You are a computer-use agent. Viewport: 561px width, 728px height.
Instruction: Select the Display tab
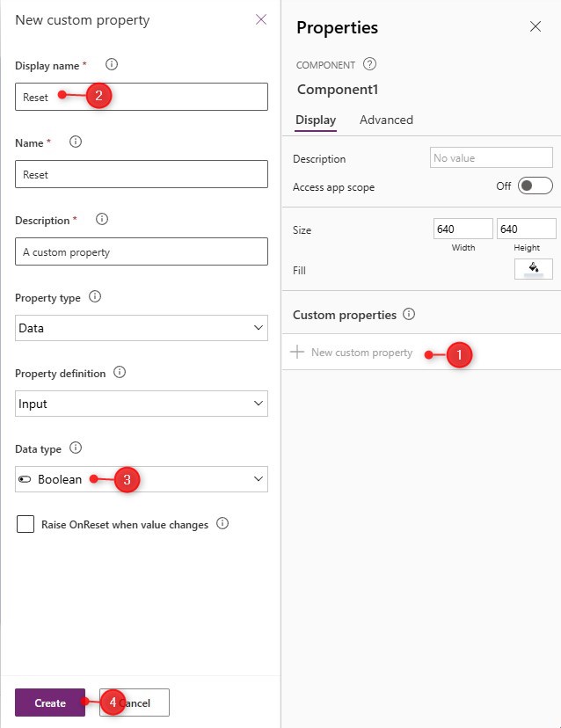(316, 120)
